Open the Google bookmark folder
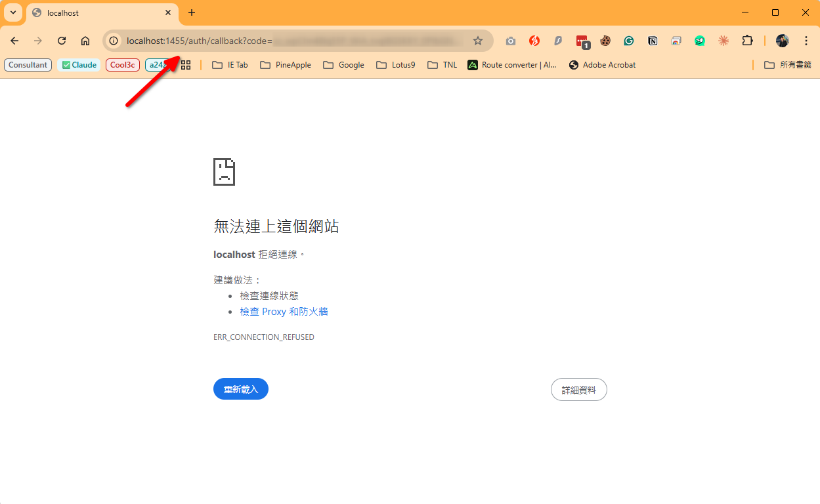This screenshot has height=504, width=820. (x=343, y=65)
